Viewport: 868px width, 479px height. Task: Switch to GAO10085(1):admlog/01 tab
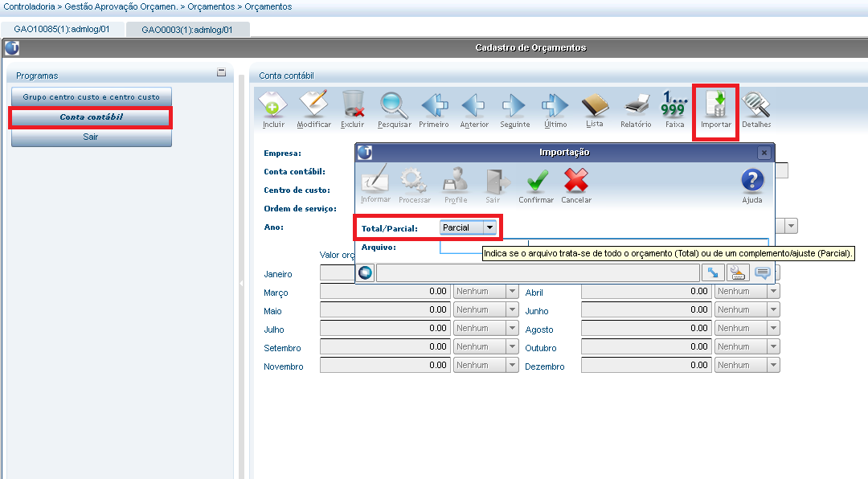click(x=62, y=30)
